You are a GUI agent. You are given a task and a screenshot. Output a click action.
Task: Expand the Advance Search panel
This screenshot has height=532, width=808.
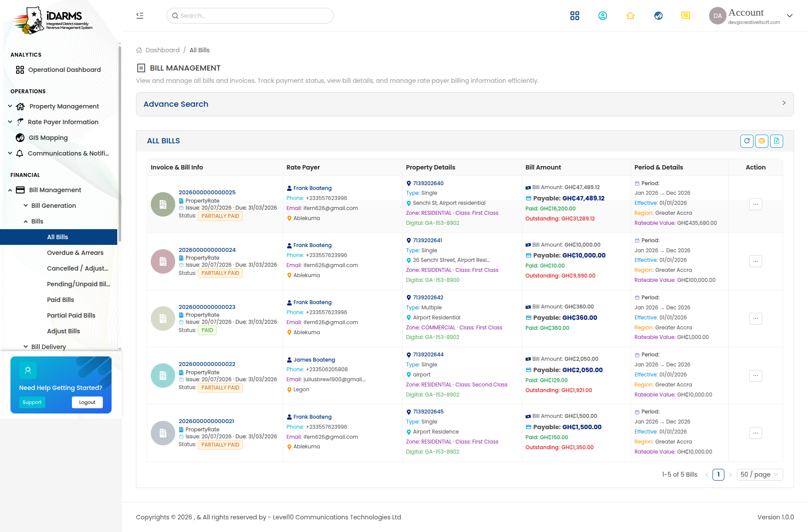[x=465, y=104]
